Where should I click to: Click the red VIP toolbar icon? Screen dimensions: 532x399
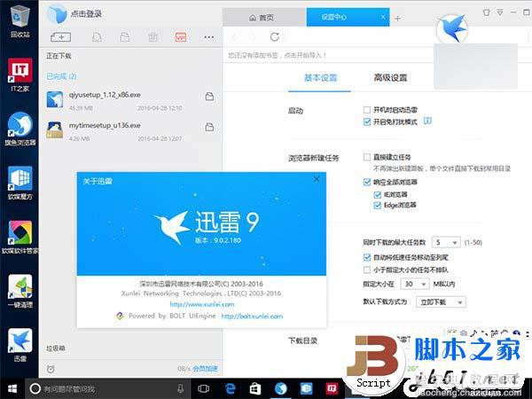[181, 37]
